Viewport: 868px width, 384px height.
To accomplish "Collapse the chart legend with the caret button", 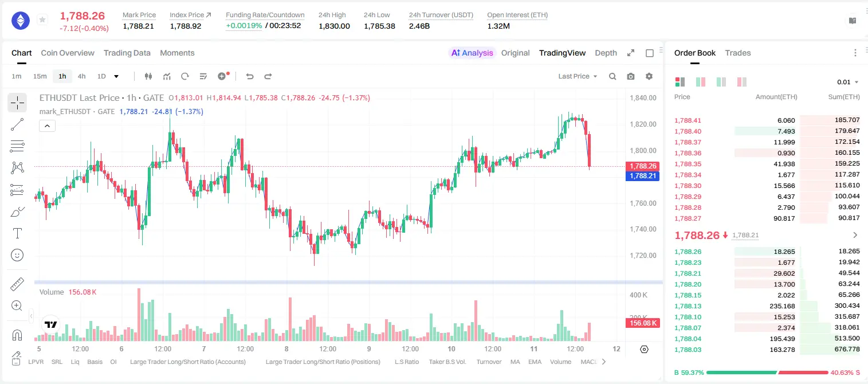I will click(x=48, y=126).
